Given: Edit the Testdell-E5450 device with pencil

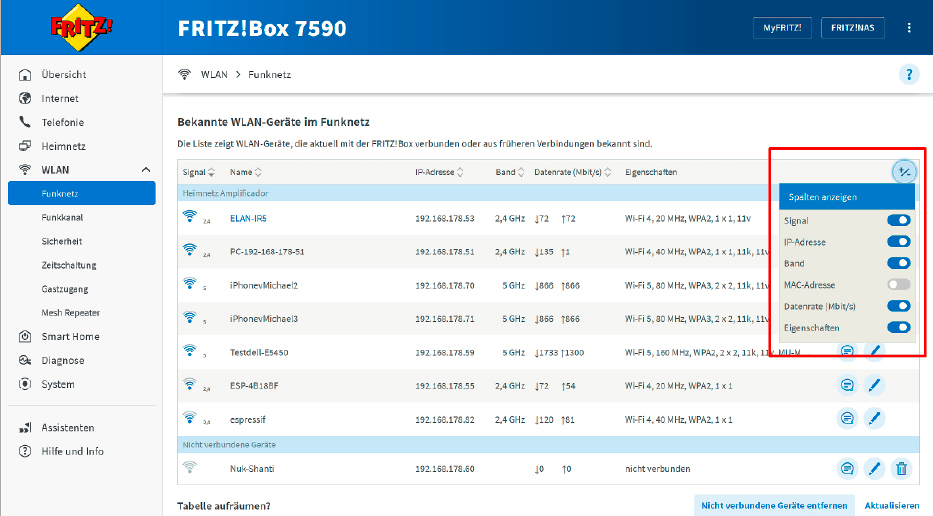Looking at the screenshot, I should (874, 352).
